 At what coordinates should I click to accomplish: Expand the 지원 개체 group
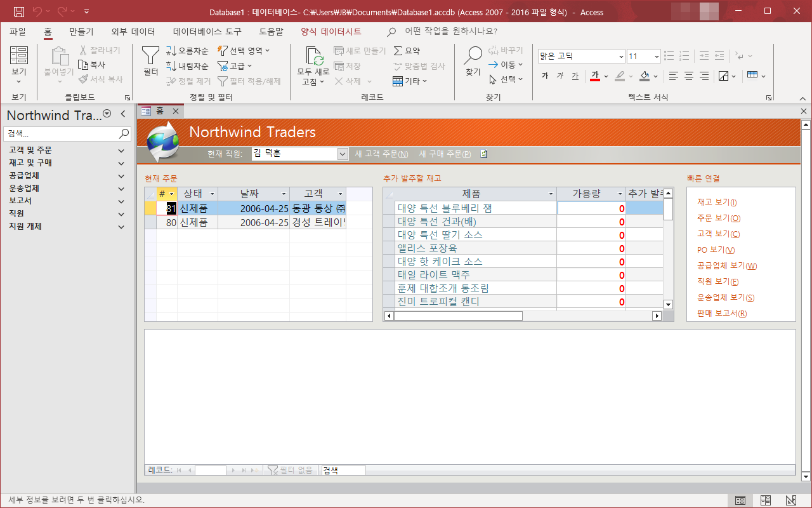click(121, 227)
